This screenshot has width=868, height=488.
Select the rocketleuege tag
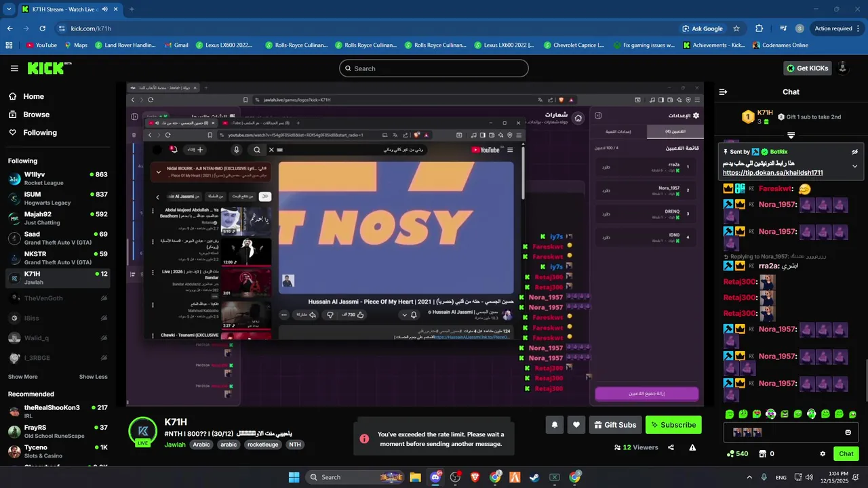point(262,445)
